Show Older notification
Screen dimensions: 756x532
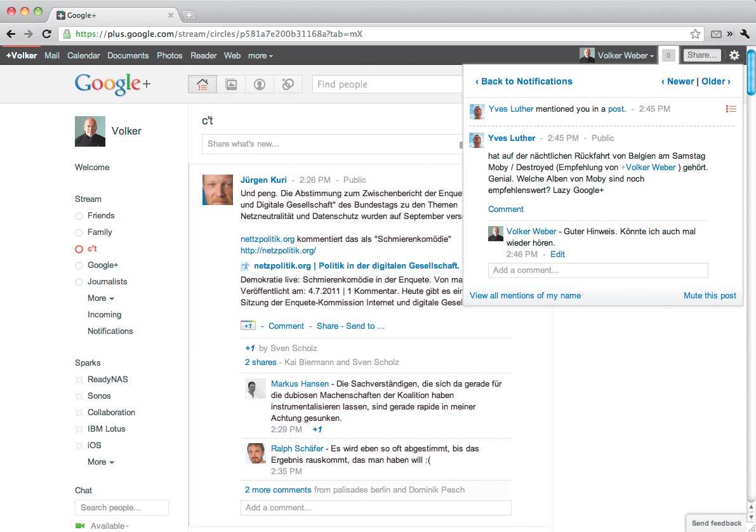[x=716, y=81]
